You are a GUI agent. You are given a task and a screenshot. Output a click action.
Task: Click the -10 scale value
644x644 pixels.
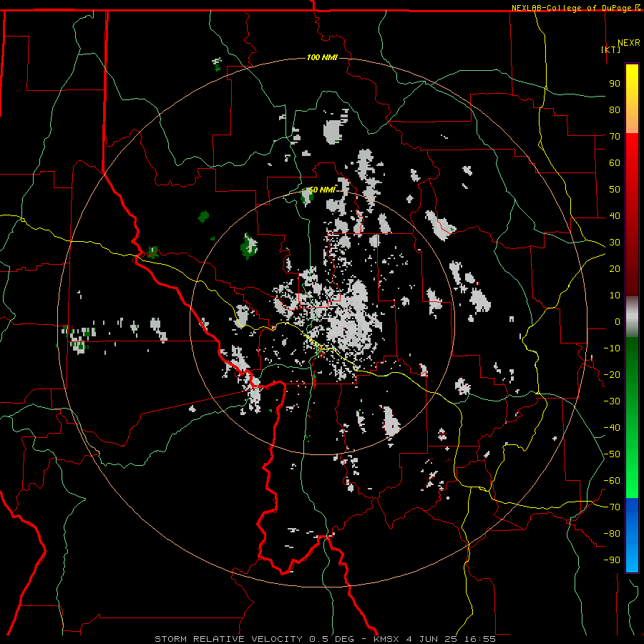[x=612, y=348]
